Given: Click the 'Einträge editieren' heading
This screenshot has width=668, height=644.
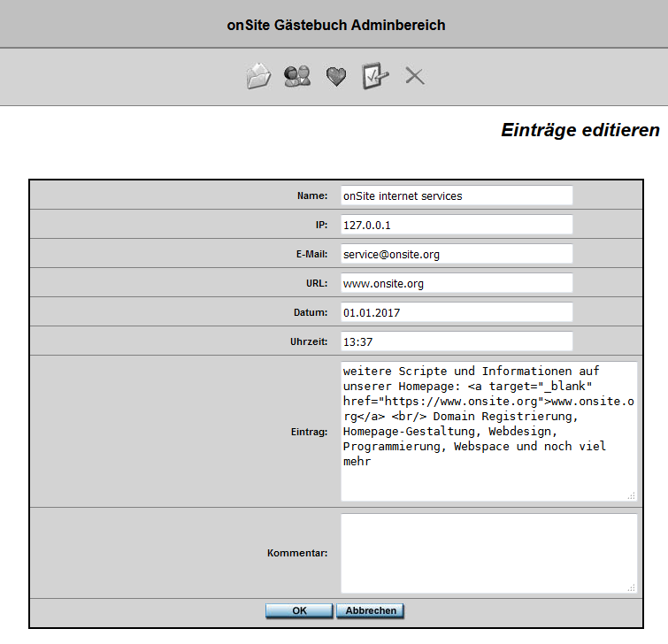Looking at the screenshot, I should click(580, 130).
